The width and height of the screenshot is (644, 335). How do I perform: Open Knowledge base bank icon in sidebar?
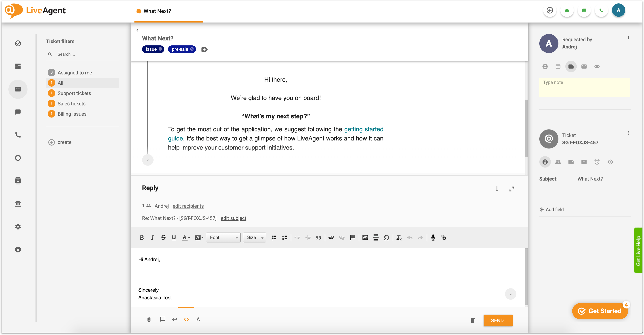pos(18,204)
